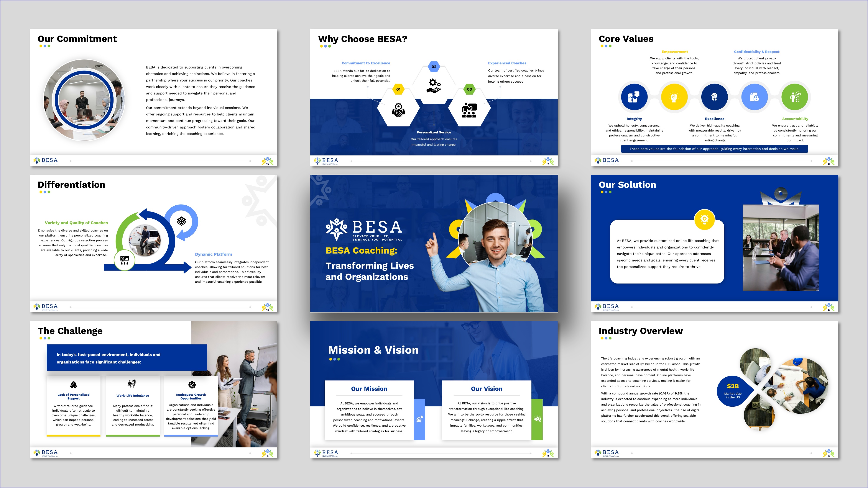Click the Work-Life Imbalance challenge card
This screenshot has height=488, width=868.
tap(133, 406)
